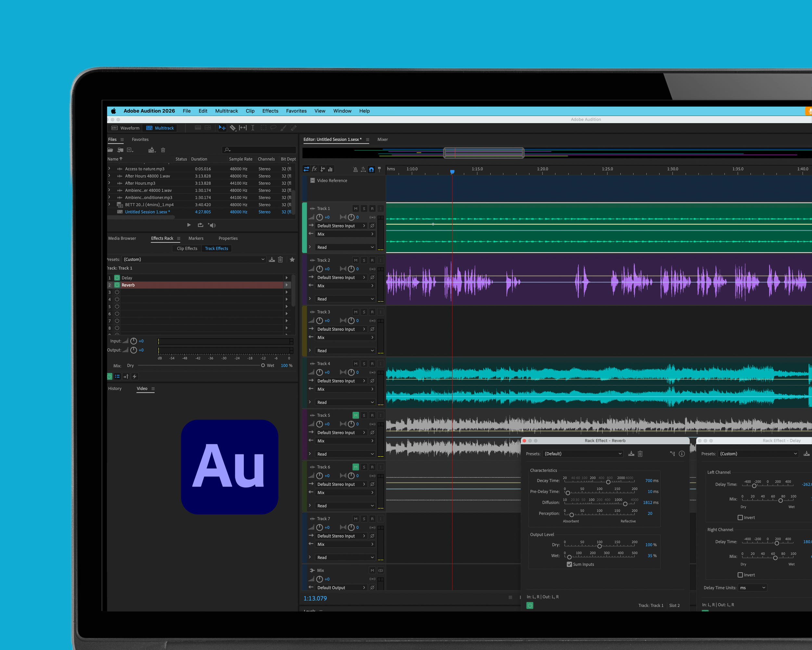
Task: Click the Reverb Decay Time slider handle
Action: (608, 482)
